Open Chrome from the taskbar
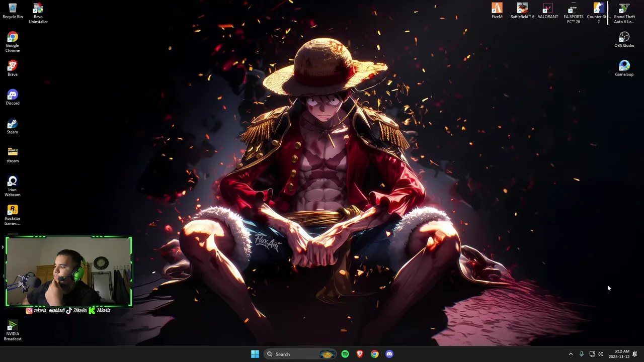 tap(375, 354)
